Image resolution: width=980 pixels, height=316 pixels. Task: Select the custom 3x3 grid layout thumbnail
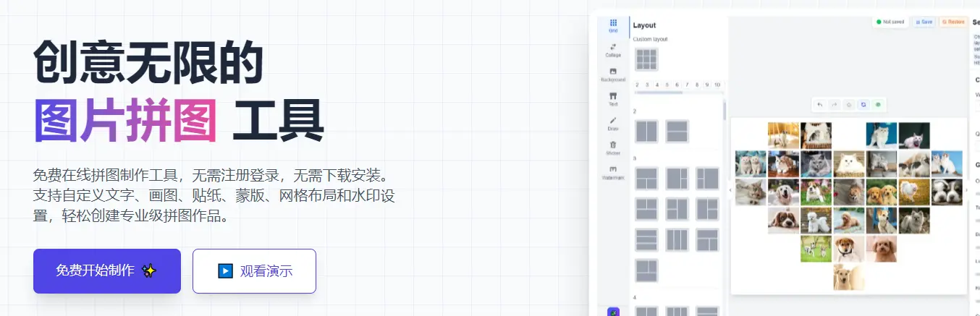(x=646, y=59)
